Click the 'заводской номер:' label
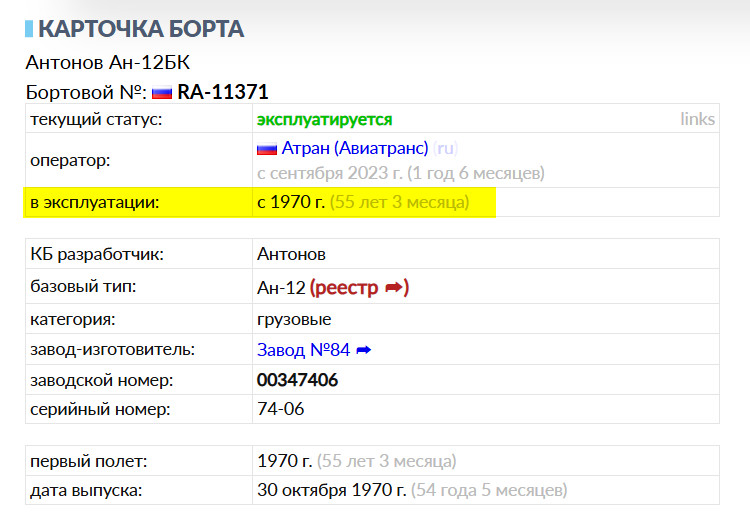 101,380
